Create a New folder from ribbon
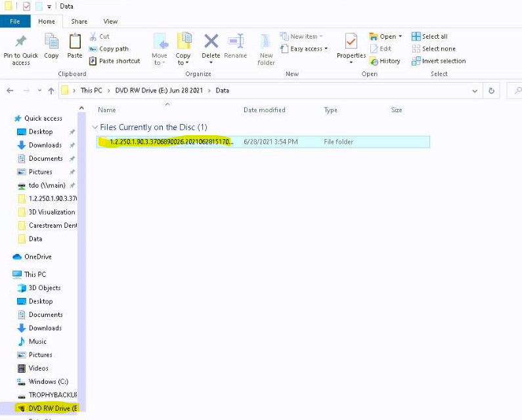The height and width of the screenshot is (420, 522). [x=266, y=49]
